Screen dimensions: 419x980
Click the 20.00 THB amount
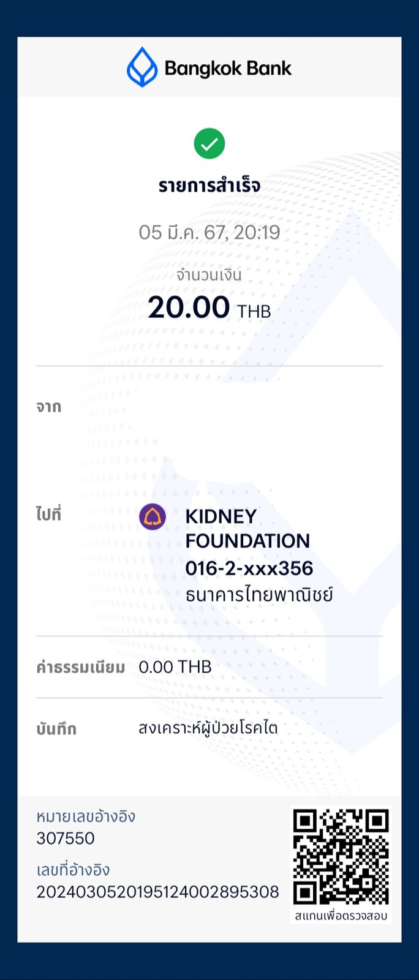pyautogui.click(x=209, y=307)
